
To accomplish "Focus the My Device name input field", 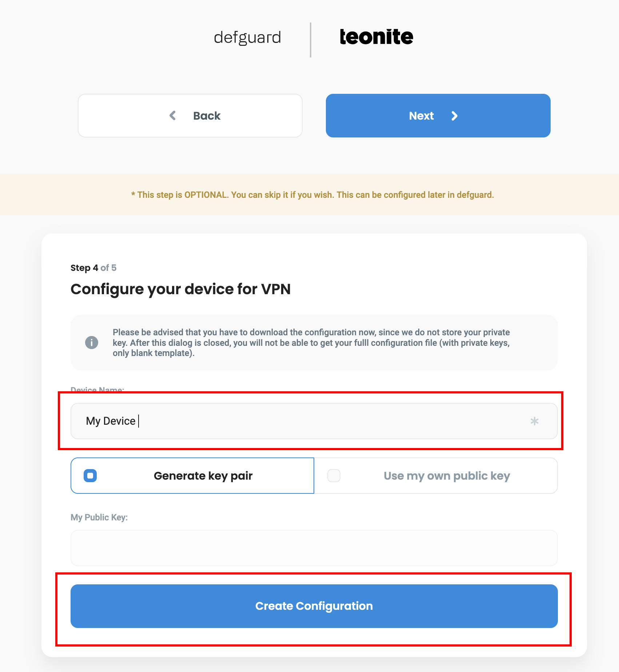I will (x=291, y=421).
